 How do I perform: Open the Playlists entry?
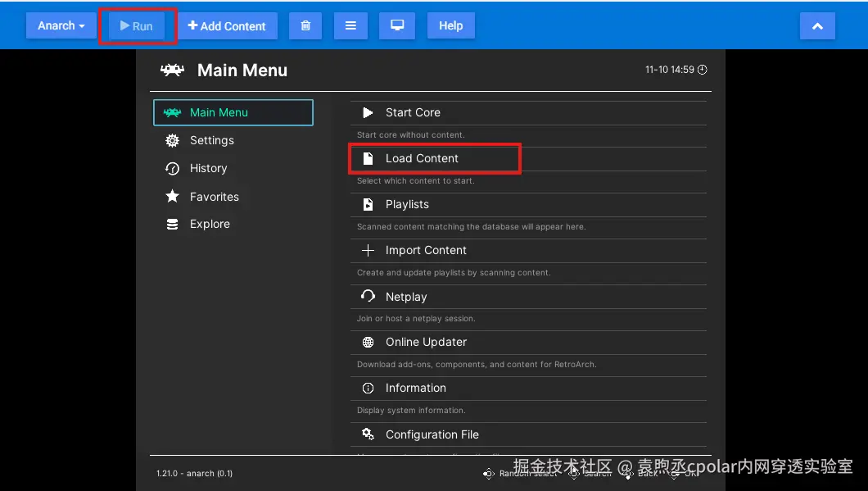[529, 204]
